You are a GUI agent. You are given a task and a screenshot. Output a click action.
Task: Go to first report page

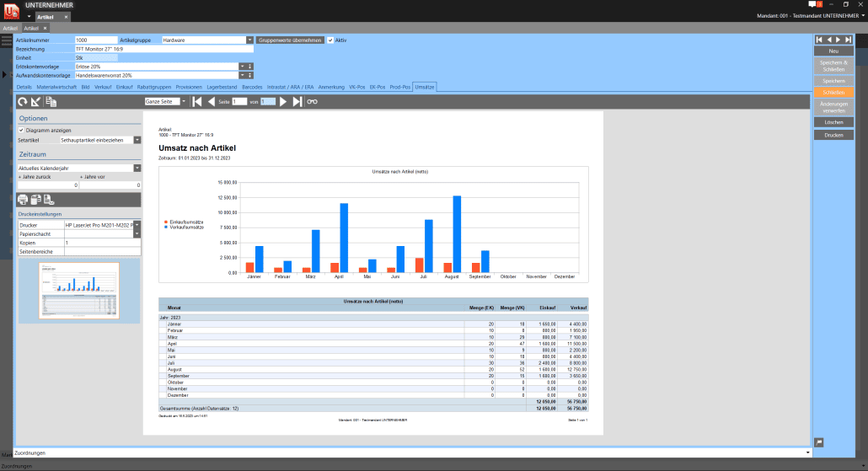tap(197, 102)
